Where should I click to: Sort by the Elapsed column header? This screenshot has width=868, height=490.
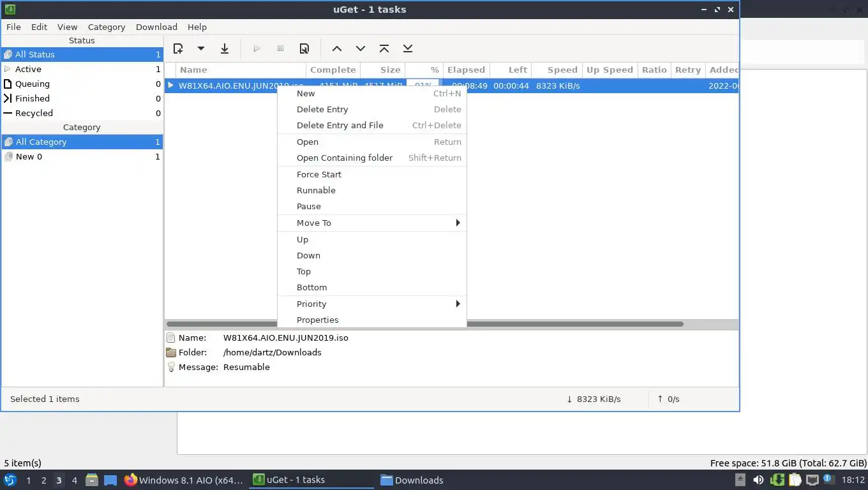point(466,70)
